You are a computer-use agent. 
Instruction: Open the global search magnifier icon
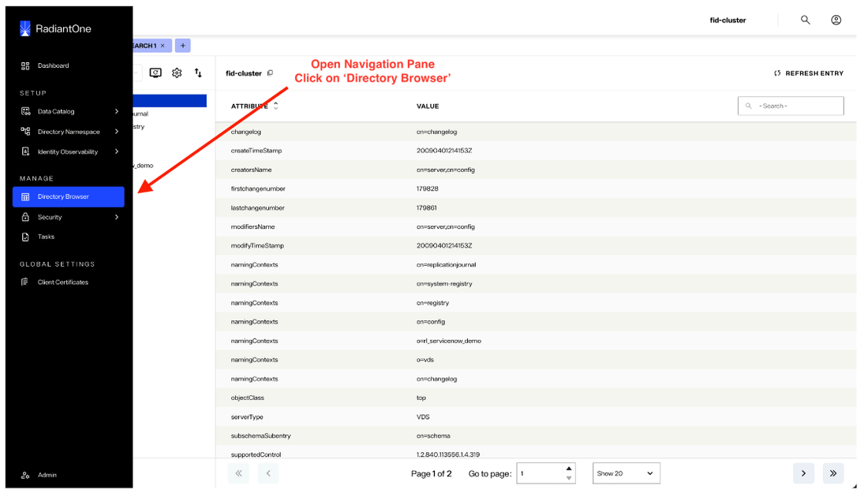[x=806, y=20]
